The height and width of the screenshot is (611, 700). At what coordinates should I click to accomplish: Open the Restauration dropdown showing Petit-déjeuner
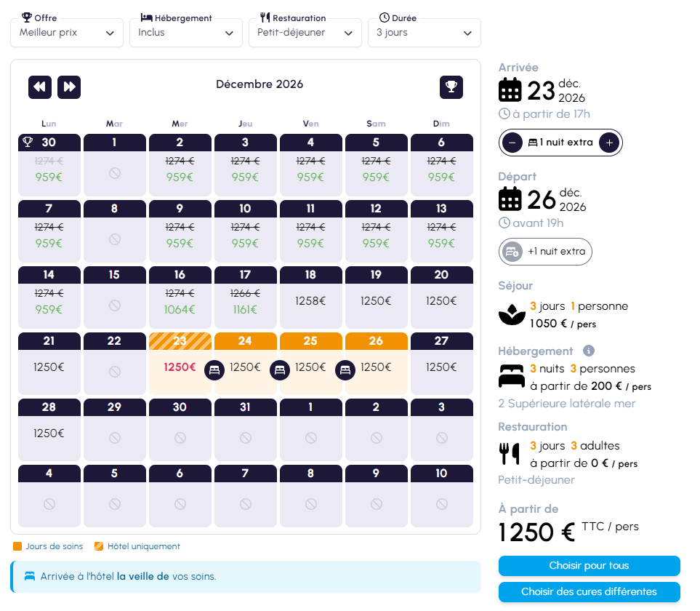point(305,33)
